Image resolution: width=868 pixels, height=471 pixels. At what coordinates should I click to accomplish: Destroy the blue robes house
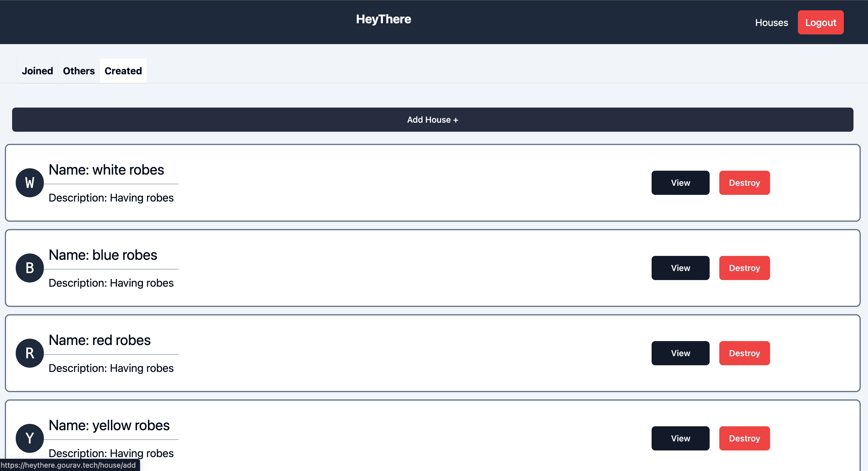tap(744, 268)
